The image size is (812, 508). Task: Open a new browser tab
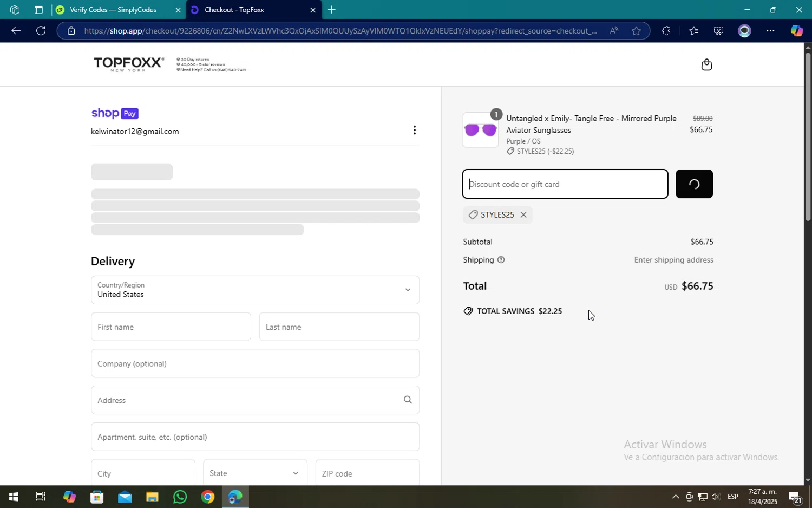tap(332, 10)
